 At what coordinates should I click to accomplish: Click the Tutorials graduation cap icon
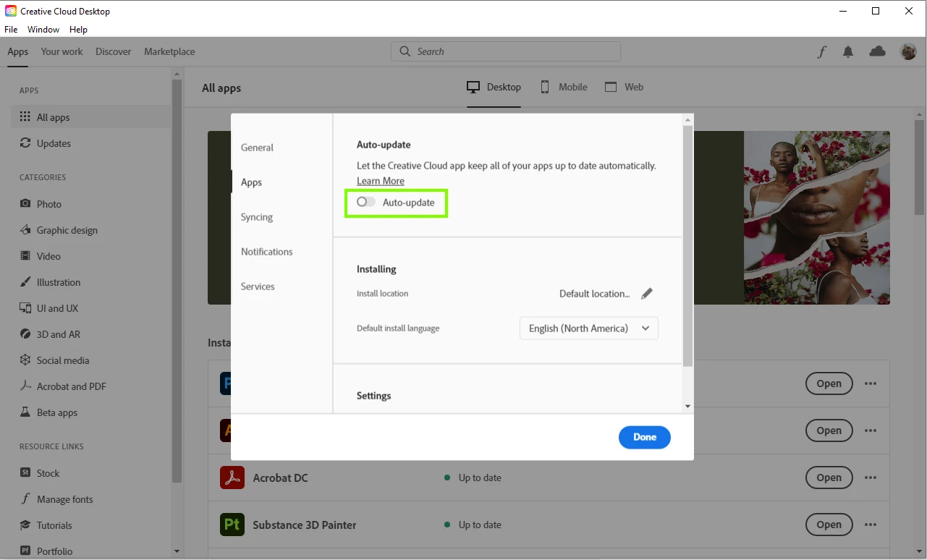point(25,525)
